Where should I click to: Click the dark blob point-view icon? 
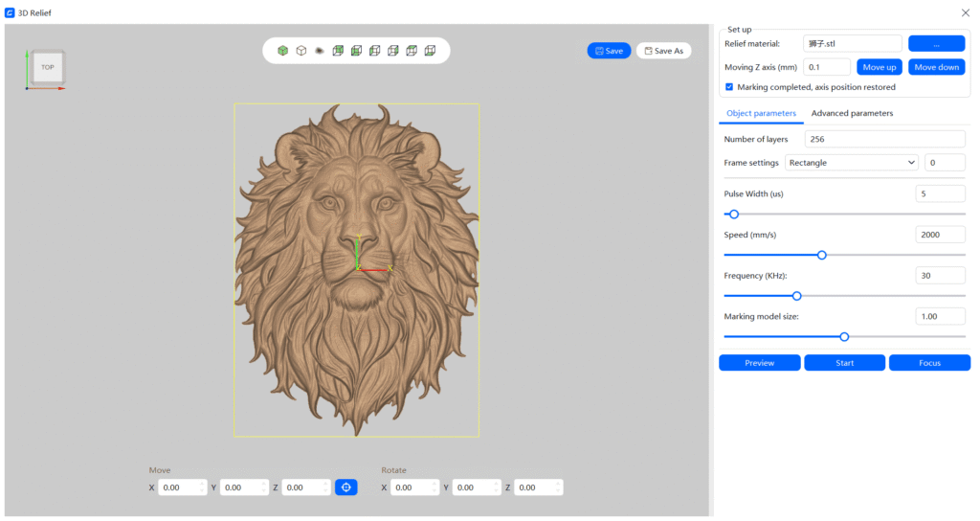319,51
